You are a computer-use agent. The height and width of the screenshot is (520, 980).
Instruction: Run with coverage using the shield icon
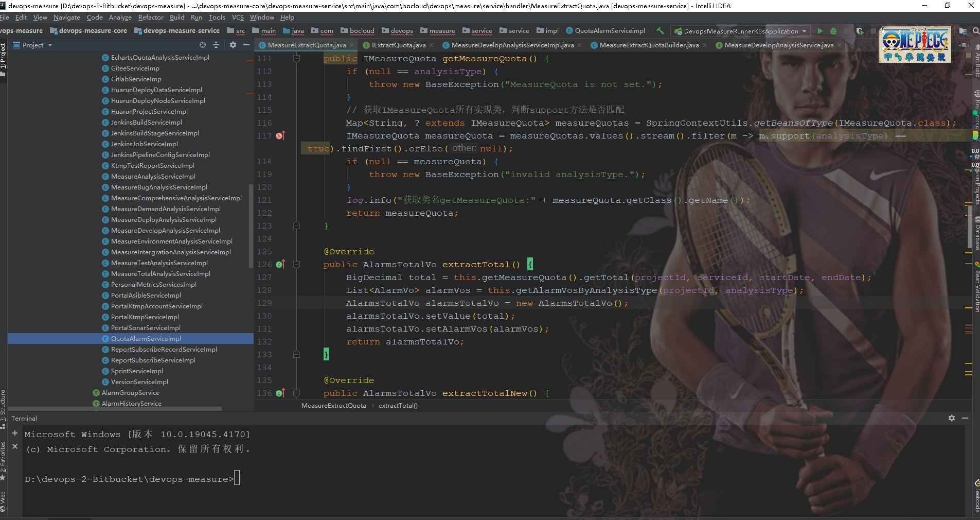pos(860,31)
